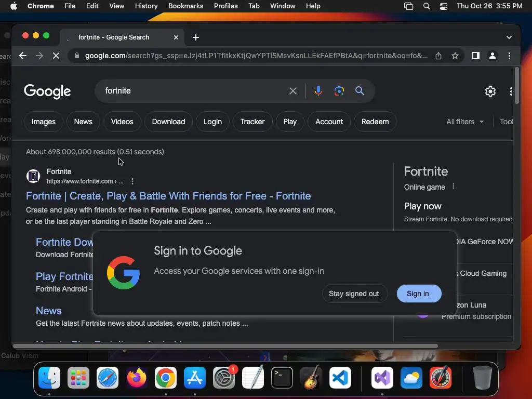Click the address bar URL
The width and height of the screenshot is (532, 399).
click(256, 56)
